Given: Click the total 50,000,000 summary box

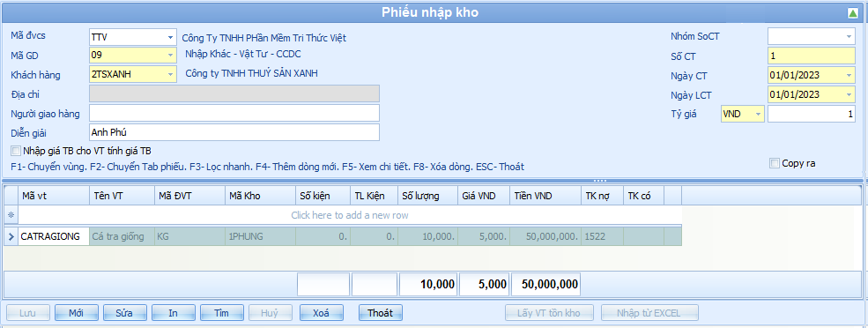Looking at the screenshot, I should 545,285.
